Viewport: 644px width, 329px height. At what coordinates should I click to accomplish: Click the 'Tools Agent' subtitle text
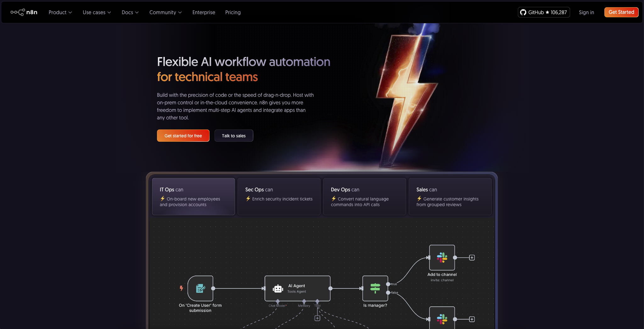click(x=297, y=292)
